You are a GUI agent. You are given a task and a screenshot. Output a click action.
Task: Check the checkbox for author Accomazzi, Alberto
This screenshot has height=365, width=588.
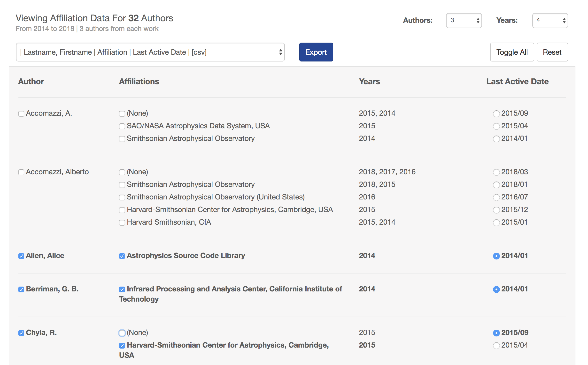pos(21,172)
